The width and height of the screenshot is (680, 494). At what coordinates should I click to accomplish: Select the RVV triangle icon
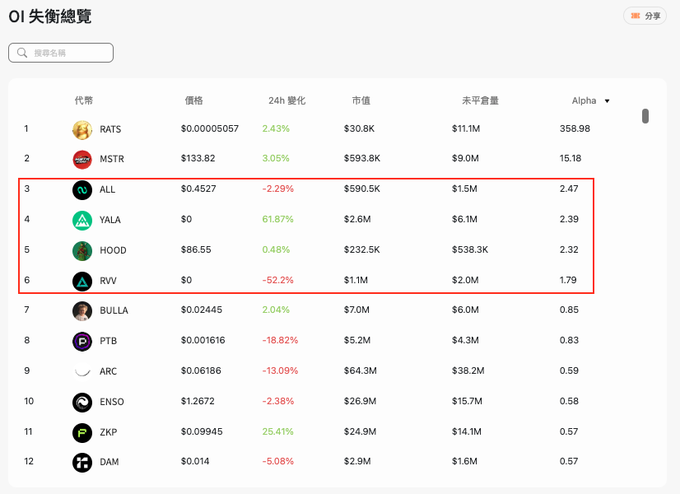pyautogui.click(x=82, y=281)
